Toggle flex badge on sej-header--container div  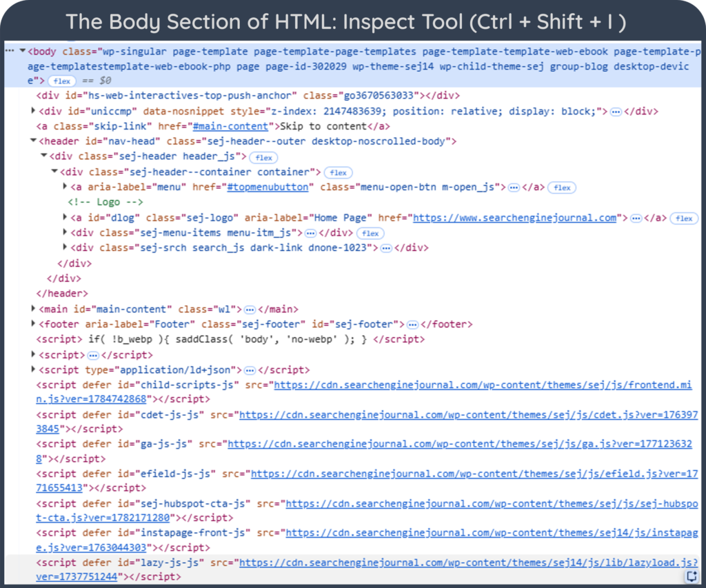[338, 173]
